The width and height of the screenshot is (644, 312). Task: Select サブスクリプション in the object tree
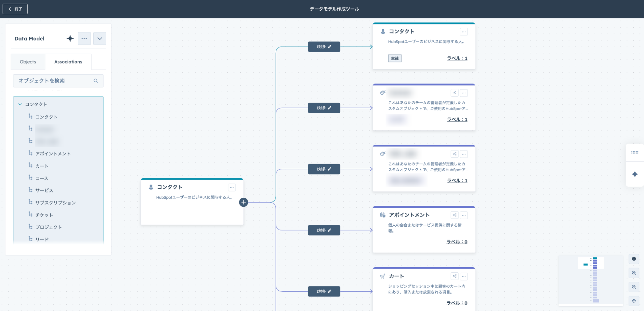(55, 203)
